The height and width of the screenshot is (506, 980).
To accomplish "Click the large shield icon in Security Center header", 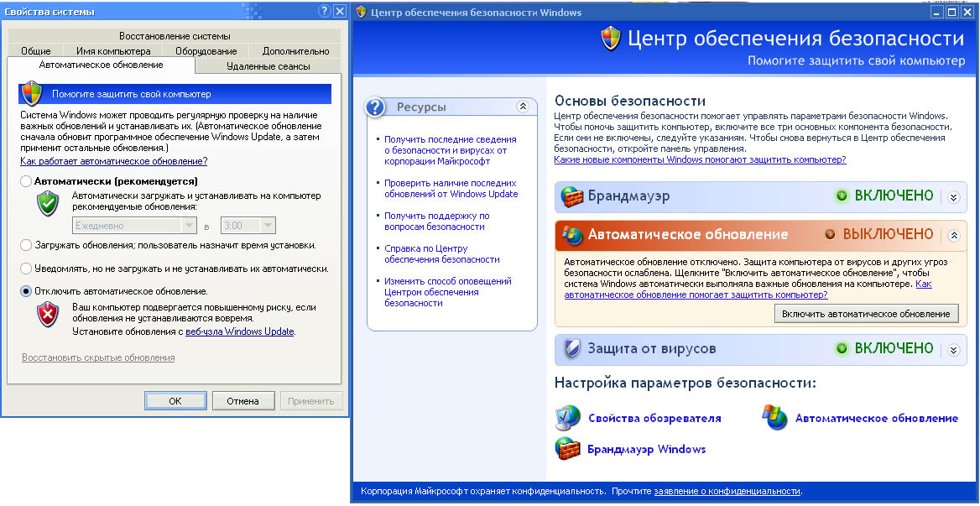I will (611, 39).
